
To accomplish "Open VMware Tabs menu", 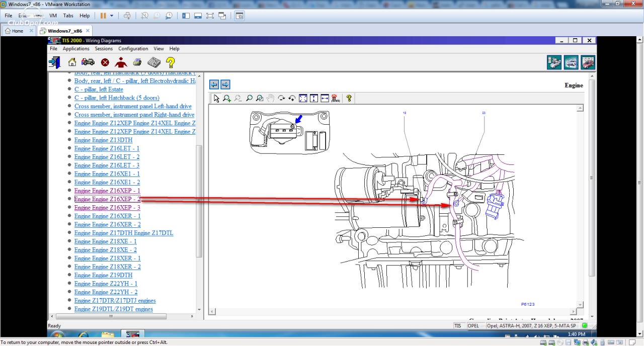I will (x=68, y=16).
